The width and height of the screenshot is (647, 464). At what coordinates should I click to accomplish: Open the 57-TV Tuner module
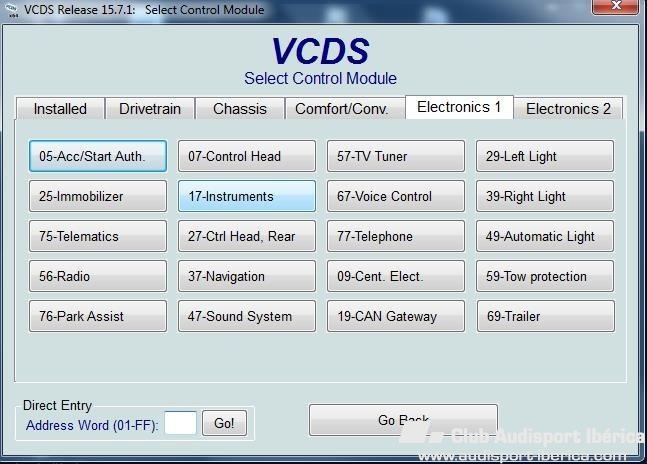[x=396, y=156]
